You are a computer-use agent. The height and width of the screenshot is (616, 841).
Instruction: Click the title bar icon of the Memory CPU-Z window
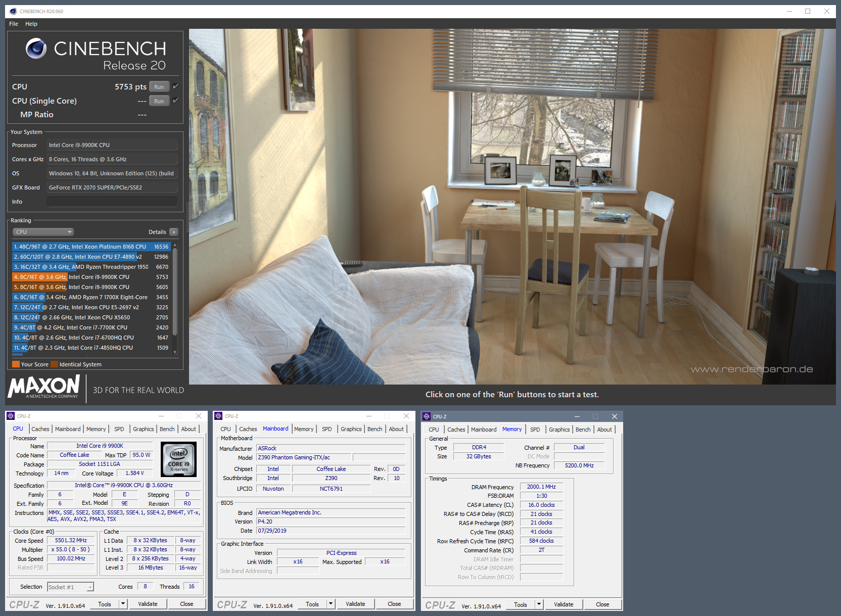[x=427, y=416]
